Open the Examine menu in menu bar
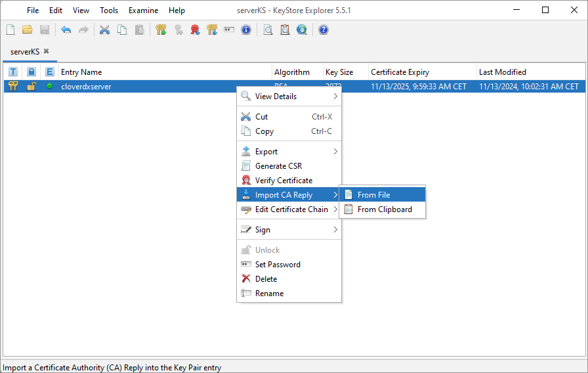This screenshot has width=588, height=373. [x=143, y=11]
